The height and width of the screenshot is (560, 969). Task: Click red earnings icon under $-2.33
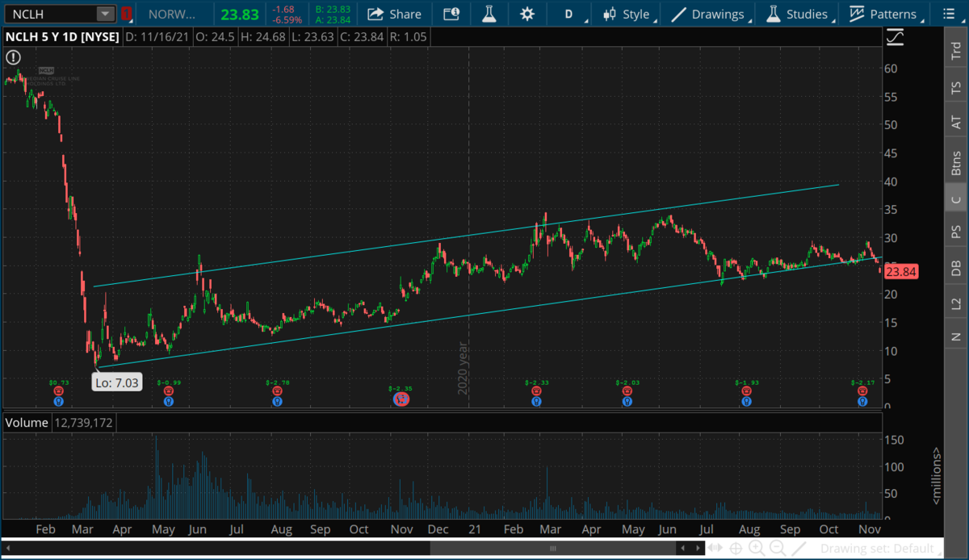tap(537, 391)
